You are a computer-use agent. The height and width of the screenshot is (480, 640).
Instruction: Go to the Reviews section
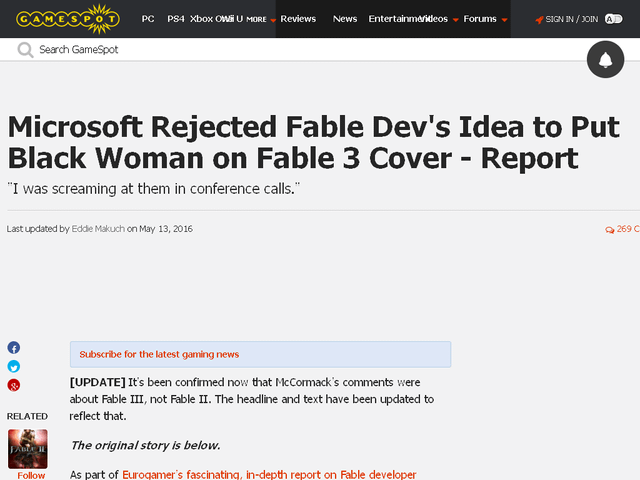298,19
